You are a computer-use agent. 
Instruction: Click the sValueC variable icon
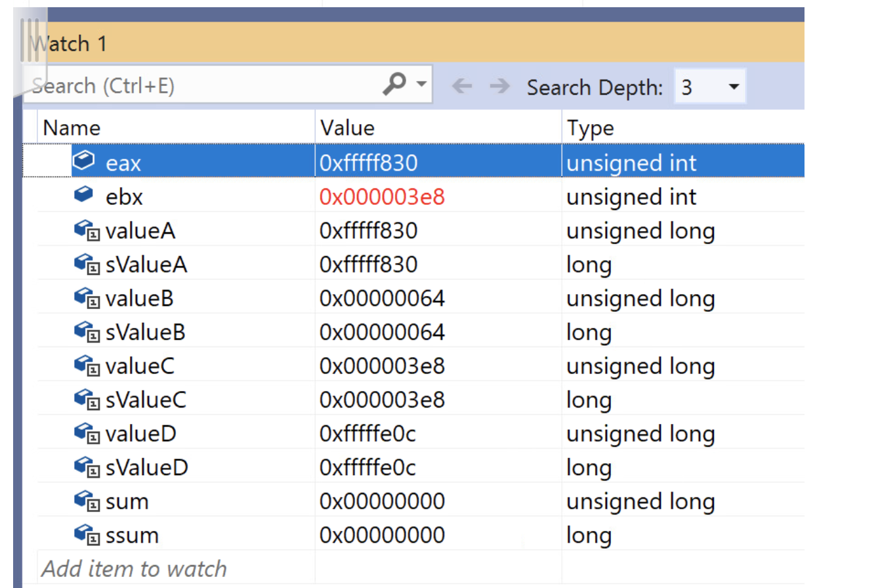tap(86, 398)
